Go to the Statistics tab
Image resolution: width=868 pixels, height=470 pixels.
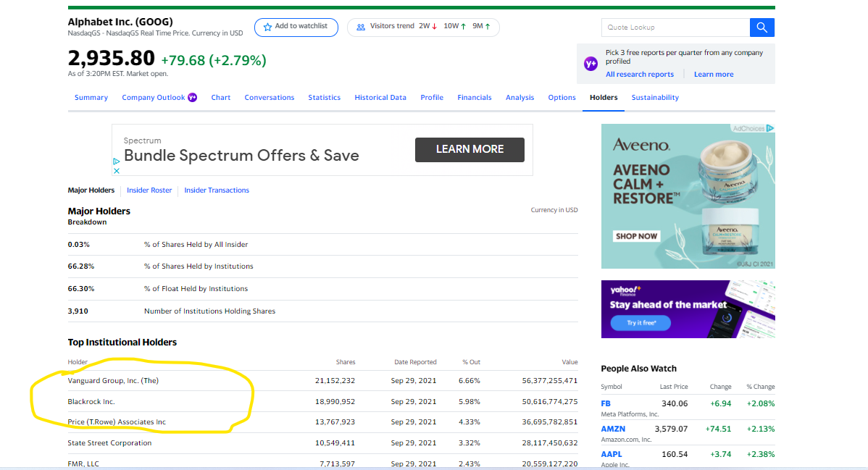tap(325, 98)
